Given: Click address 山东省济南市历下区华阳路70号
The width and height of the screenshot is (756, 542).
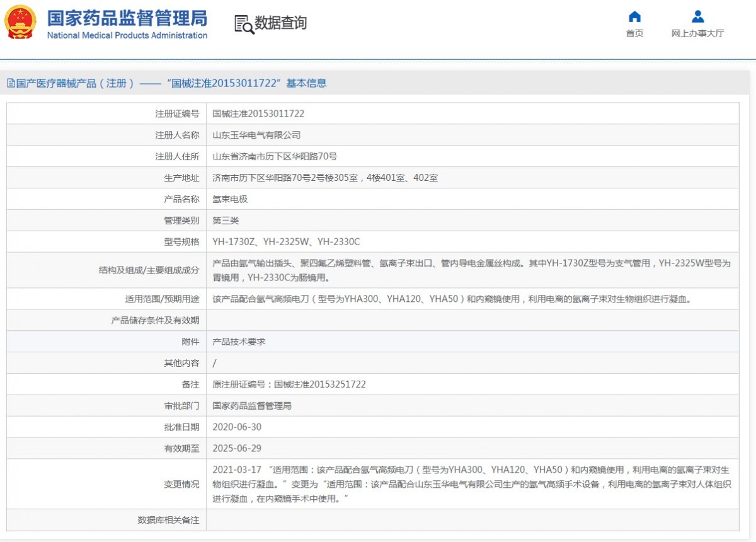Looking at the screenshot, I should pyautogui.click(x=275, y=157).
